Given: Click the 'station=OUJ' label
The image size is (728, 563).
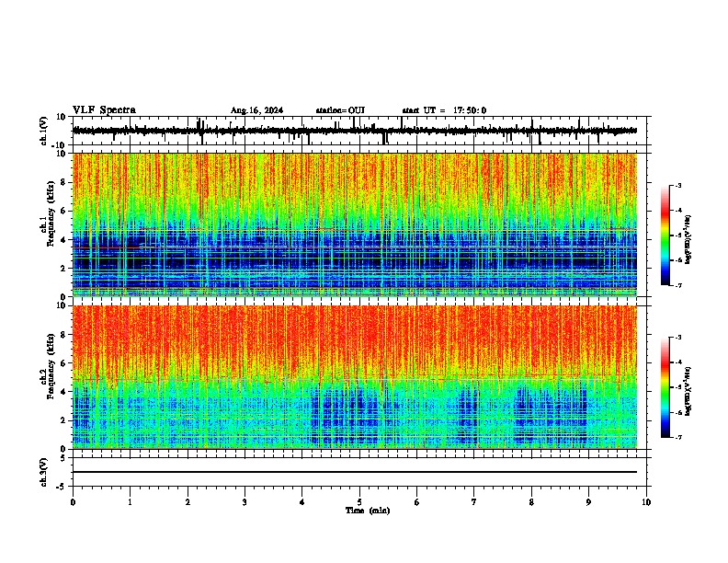Looking at the screenshot, I should point(340,110).
